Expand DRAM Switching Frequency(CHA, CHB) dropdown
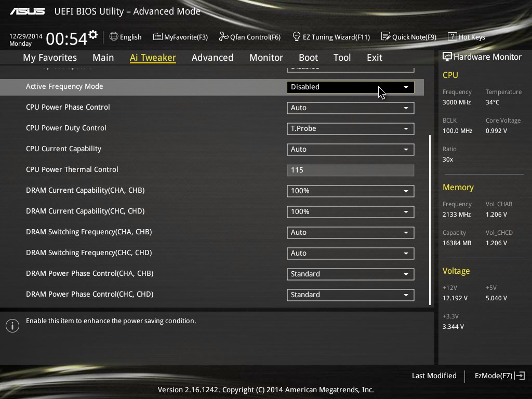Screen dimensions: 532x399 (351, 232)
